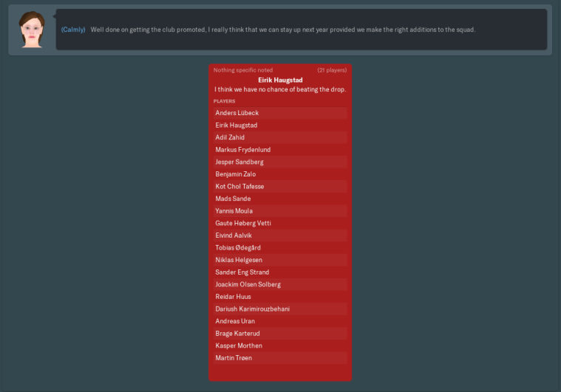Select Anders Lübeck in the players list
The image size is (561, 392).
237,113
